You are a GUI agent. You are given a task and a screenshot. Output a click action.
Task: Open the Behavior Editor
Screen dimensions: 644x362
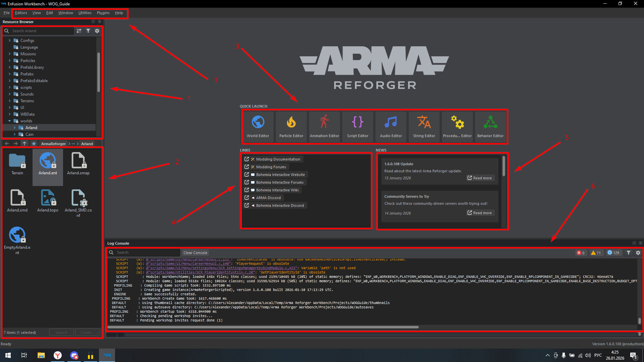coord(490,127)
